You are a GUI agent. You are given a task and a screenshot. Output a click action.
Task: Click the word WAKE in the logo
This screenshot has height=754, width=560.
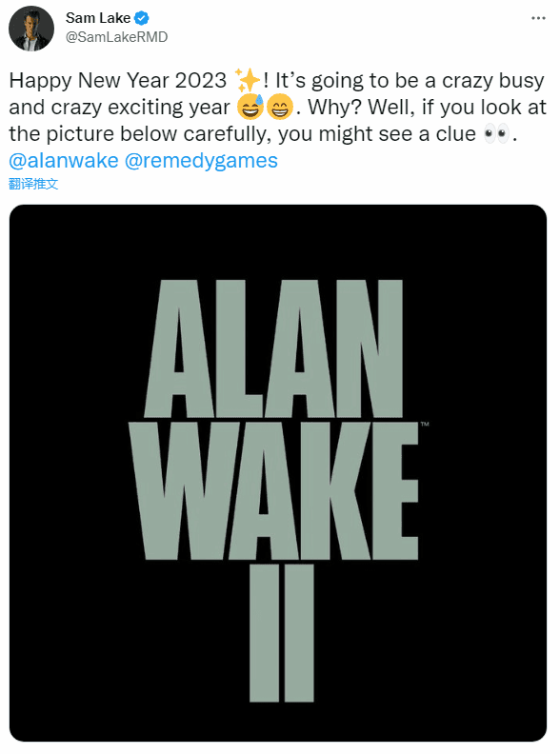tap(273, 491)
